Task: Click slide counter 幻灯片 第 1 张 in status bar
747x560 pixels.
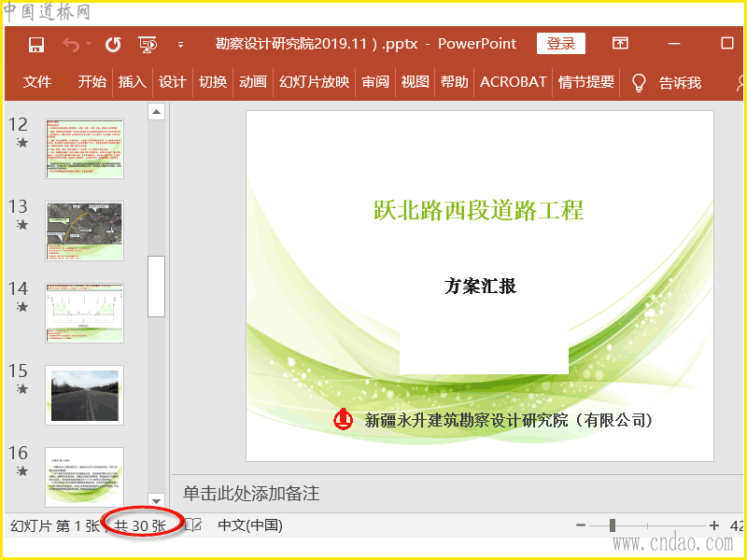Action: [55, 525]
